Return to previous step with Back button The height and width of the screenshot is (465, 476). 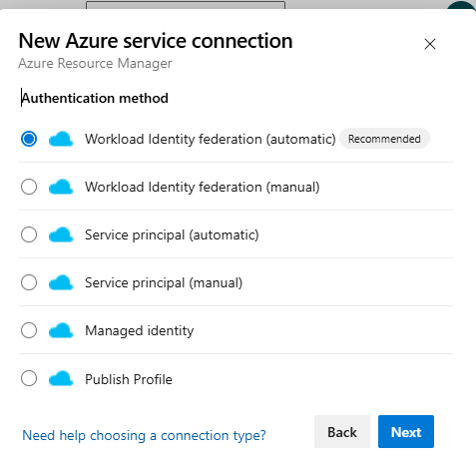click(x=342, y=432)
